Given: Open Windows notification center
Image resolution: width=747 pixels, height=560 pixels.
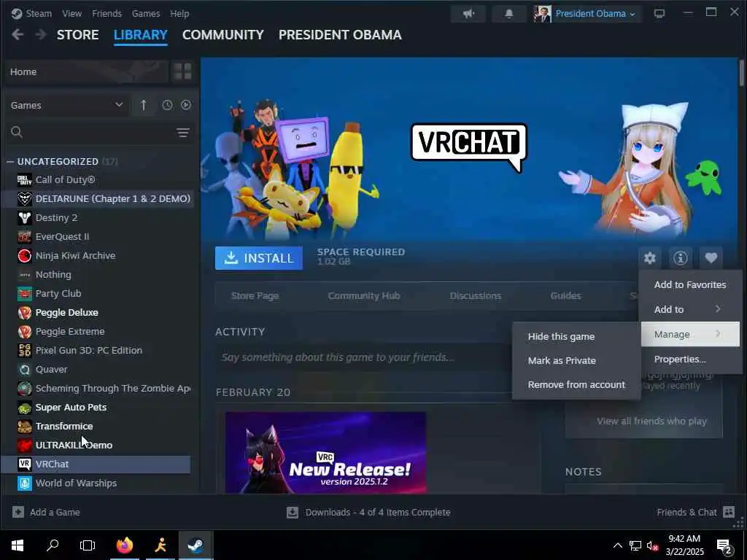Looking at the screenshot, I should tap(724, 545).
